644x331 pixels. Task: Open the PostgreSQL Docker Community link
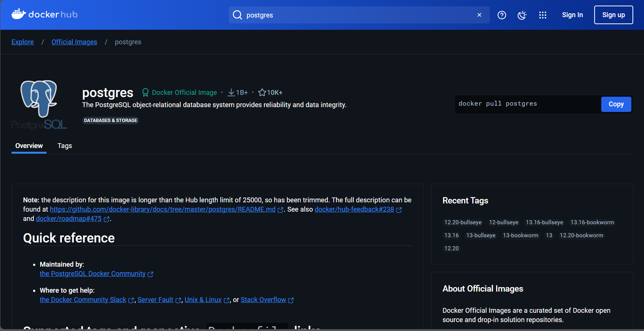click(x=93, y=274)
